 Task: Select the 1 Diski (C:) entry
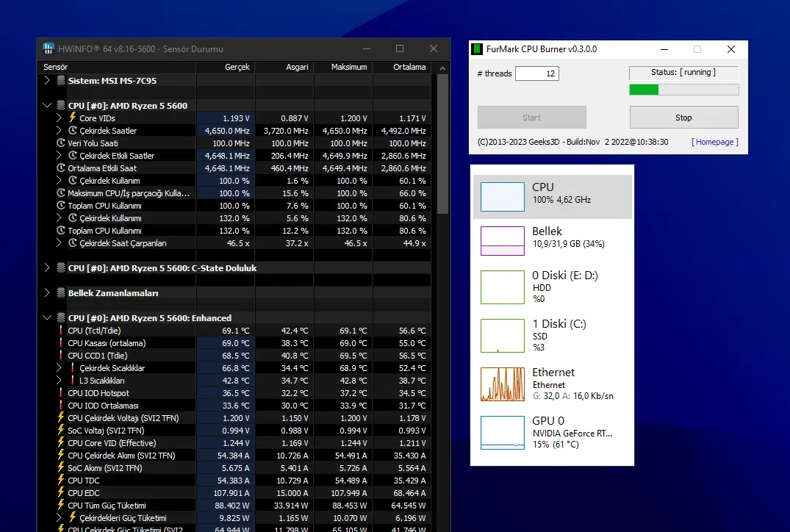pos(552,335)
